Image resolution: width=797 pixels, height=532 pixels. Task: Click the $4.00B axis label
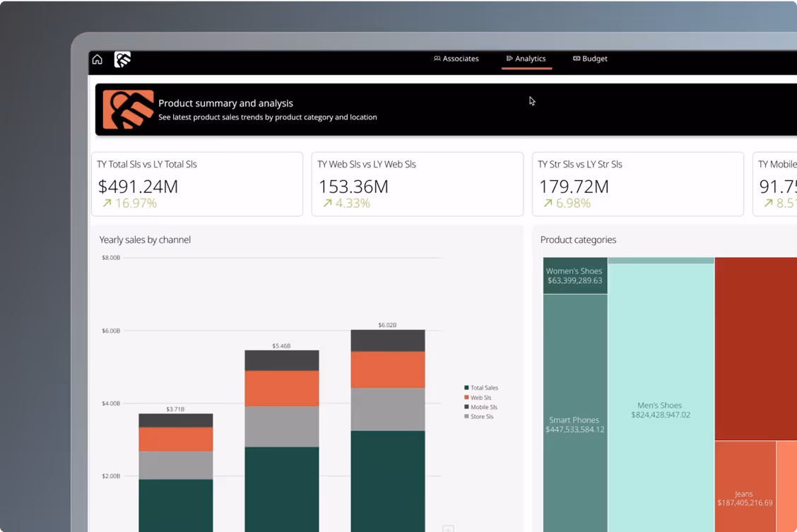(x=111, y=403)
